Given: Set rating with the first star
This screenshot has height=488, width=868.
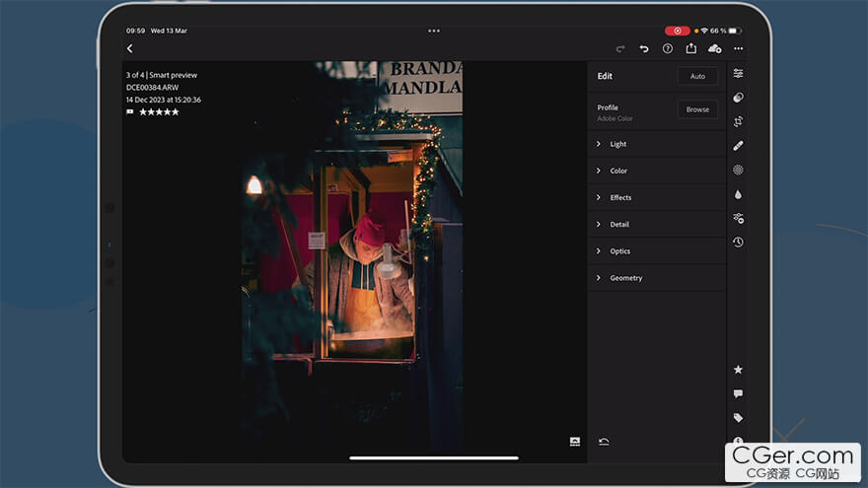Looking at the screenshot, I should pos(143,111).
